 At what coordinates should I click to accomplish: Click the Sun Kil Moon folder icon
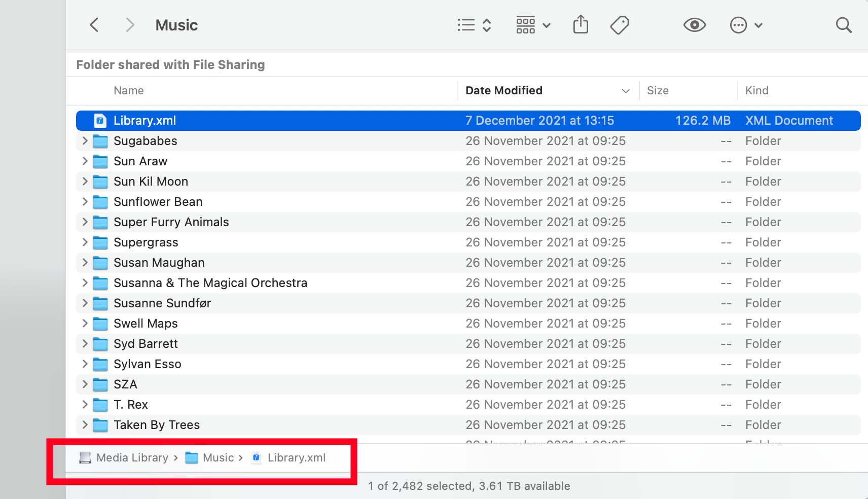point(100,182)
